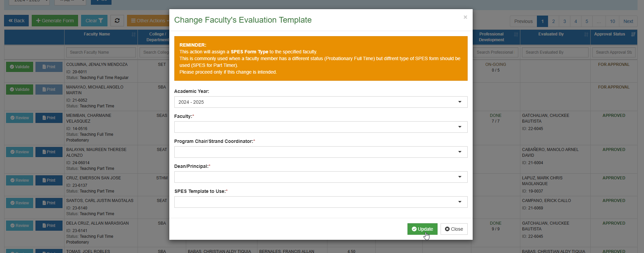The height and width of the screenshot is (253, 644).
Task: Expand SPES Template to Use dropdown
Action: click(x=321, y=202)
